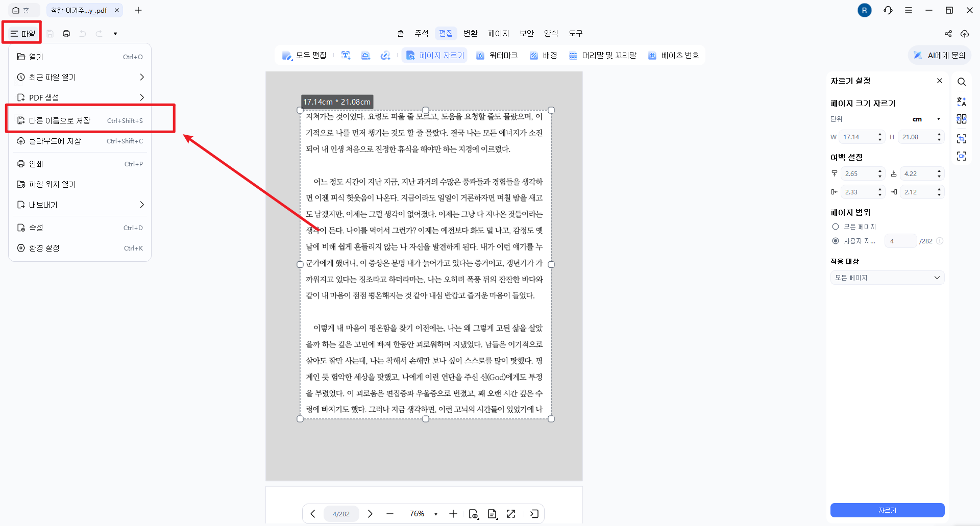Click the translate icon in right sidebar
980x526 pixels.
tap(962, 101)
